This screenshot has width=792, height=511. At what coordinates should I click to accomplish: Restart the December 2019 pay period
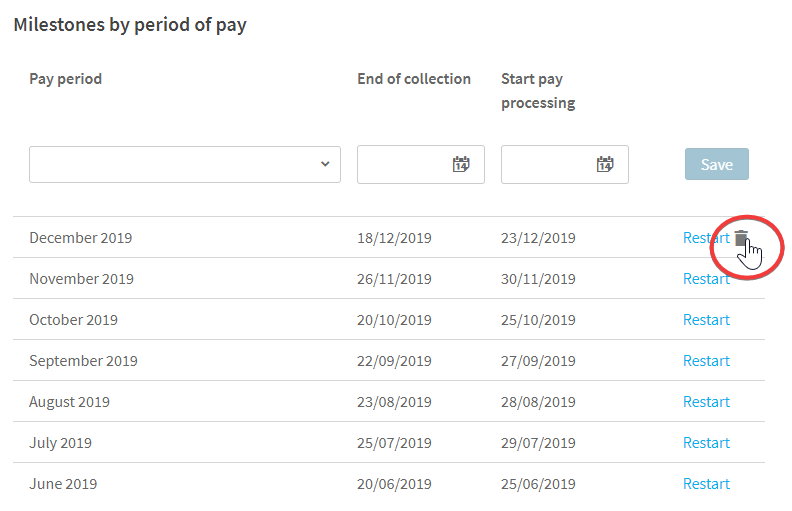(x=706, y=238)
